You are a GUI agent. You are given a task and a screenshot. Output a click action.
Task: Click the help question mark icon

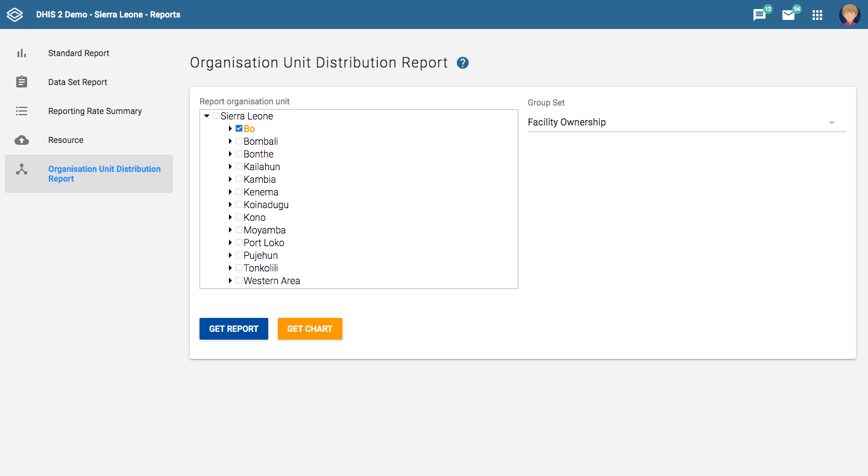click(x=463, y=63)
